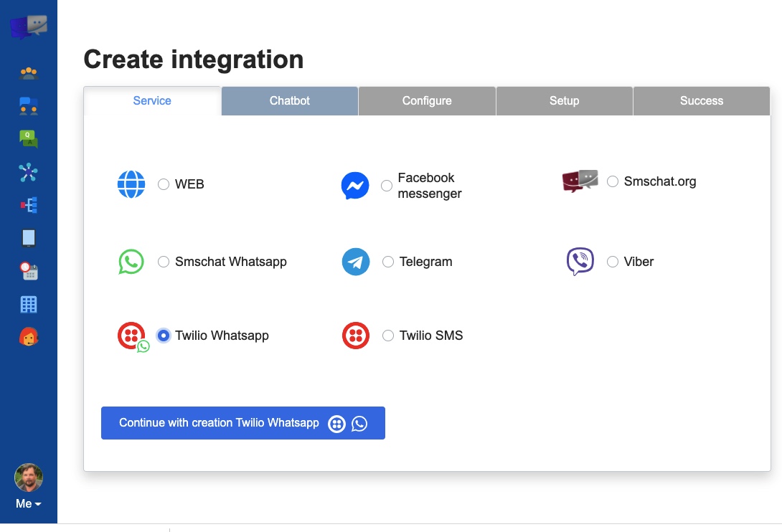The height and width of the screenshot is (532, 782).
Task: Continue with creation Twilio Whatsapp button
Action: [243, 423]
